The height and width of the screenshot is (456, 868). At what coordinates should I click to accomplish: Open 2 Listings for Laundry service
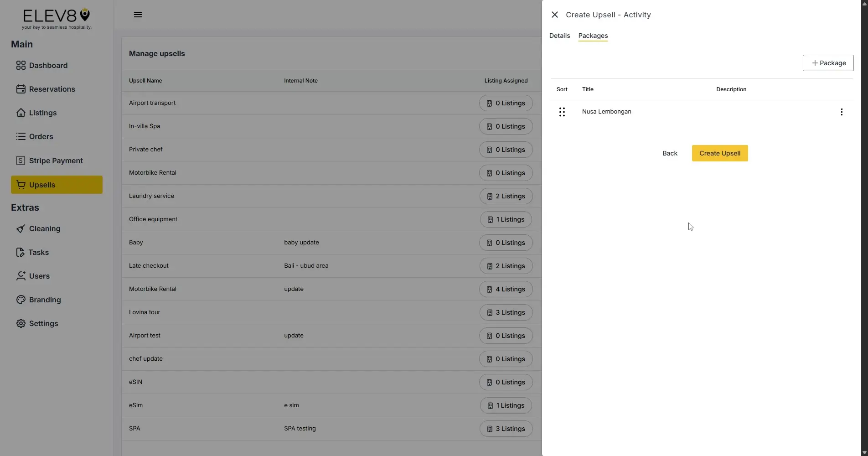[x=505, y=196]
